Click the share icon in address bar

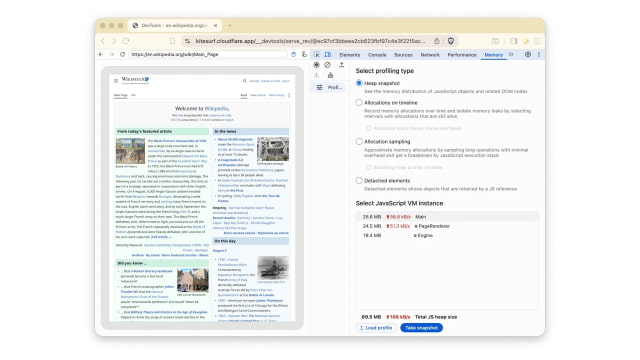coord(437,41)
